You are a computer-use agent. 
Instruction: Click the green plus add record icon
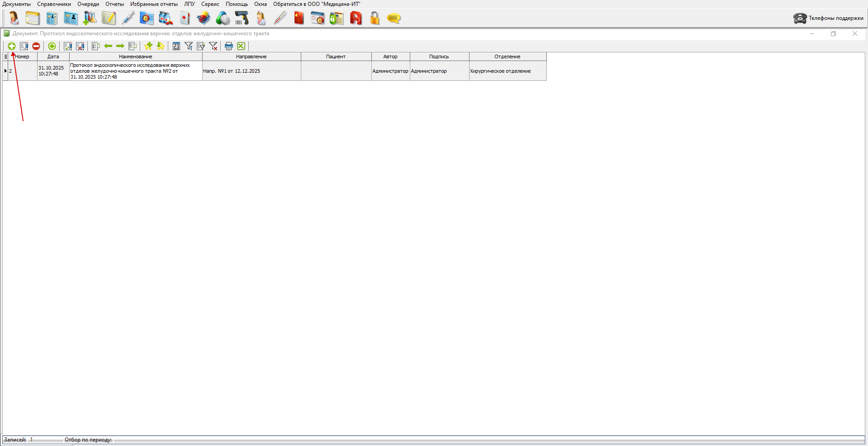click(12, 46)
